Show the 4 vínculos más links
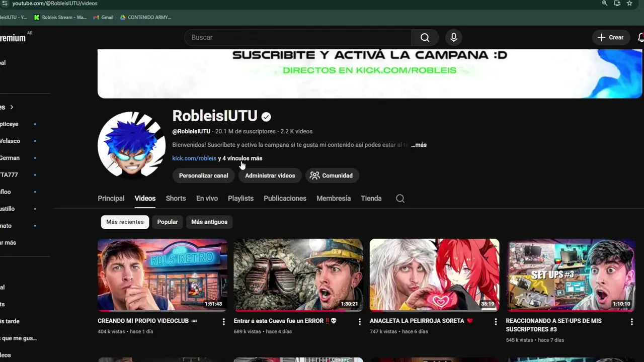The width and height of the screenshot is (644, 362). coord(240,158)
